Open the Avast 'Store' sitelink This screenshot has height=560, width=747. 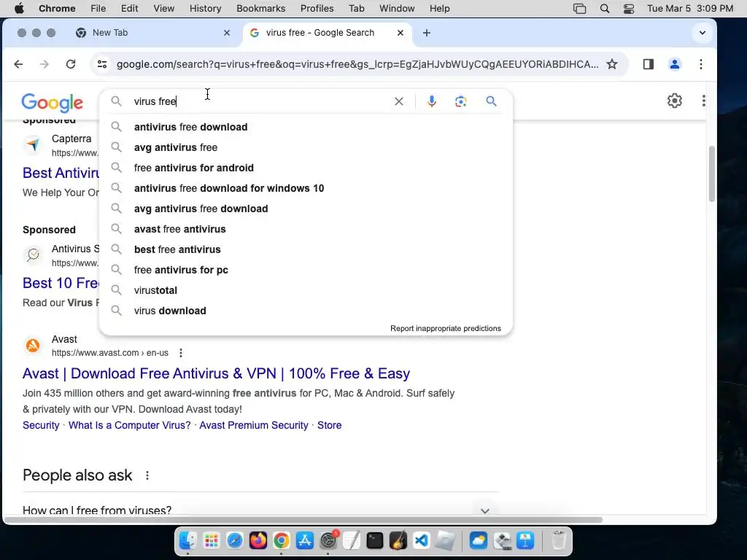tap(329, 425)
